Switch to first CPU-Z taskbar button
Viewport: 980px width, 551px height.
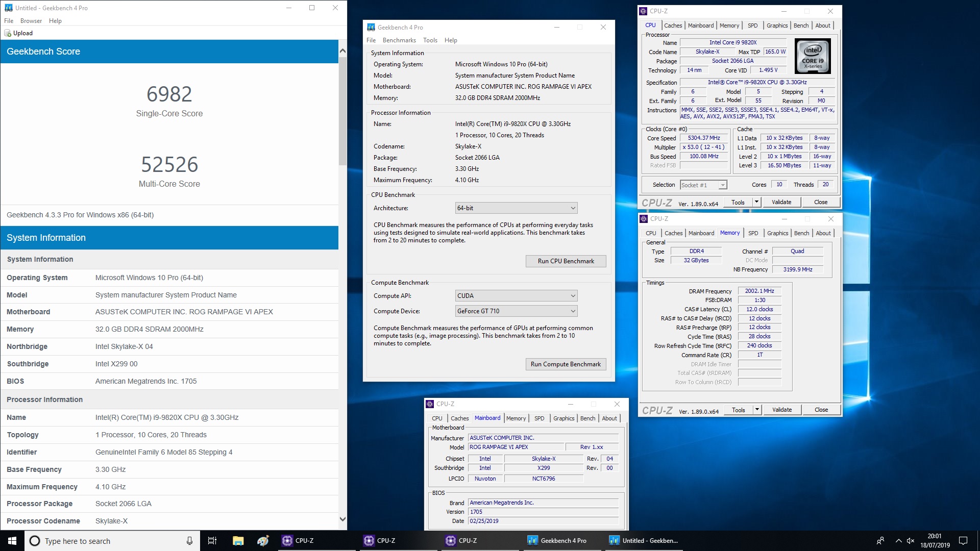(x=316, y=541)
